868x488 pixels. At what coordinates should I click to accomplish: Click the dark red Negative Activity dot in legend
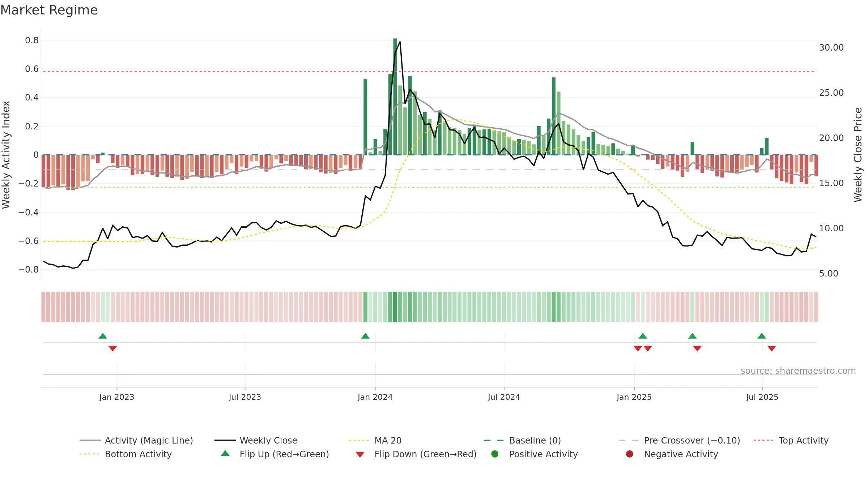pos(630,454)
